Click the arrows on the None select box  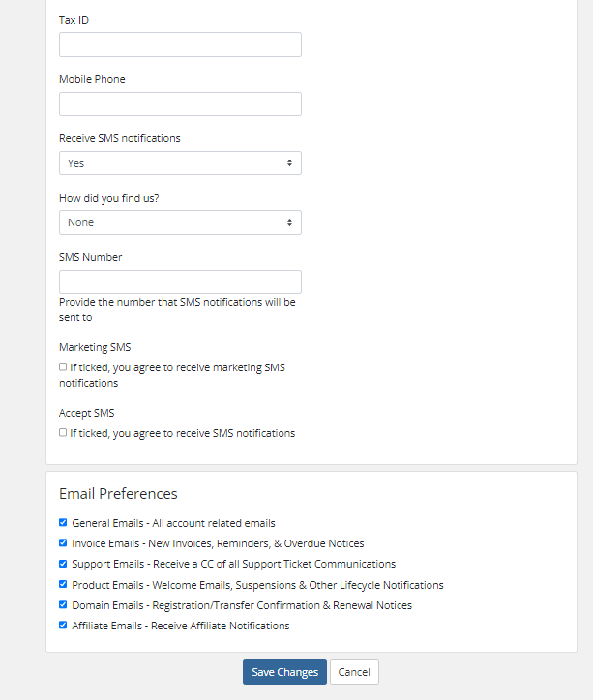point(290,222)
